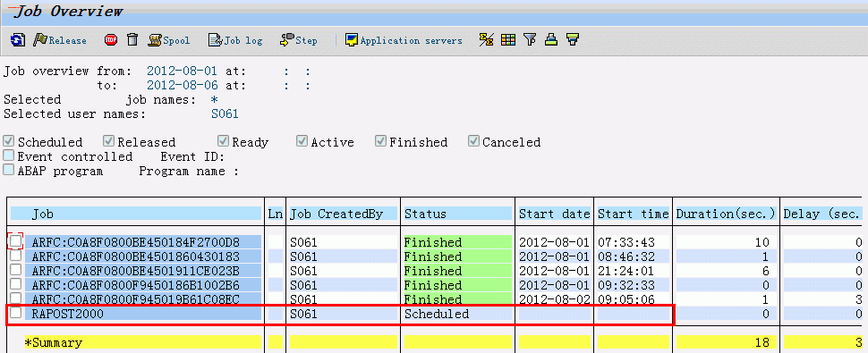
Task: Click selected user name S061
Action: click(225, 113)
